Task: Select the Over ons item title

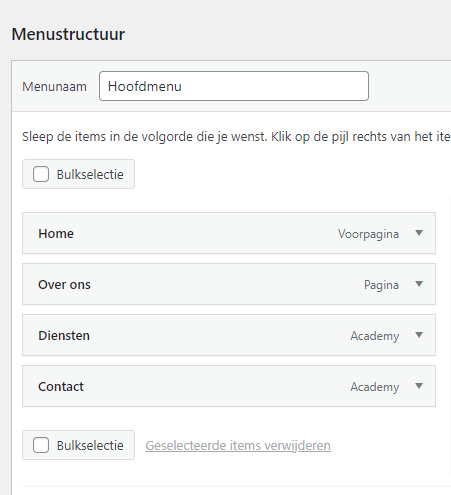Action: tap(64, 284)
